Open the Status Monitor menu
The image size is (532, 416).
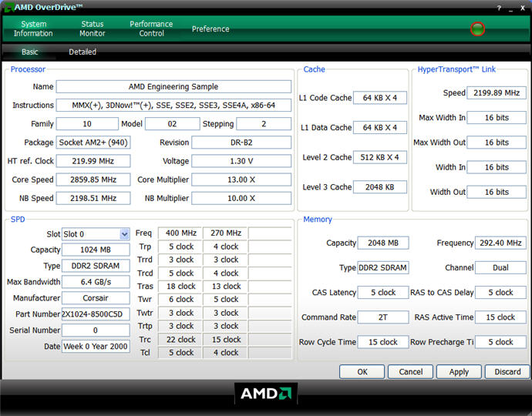tap(93, 29)
